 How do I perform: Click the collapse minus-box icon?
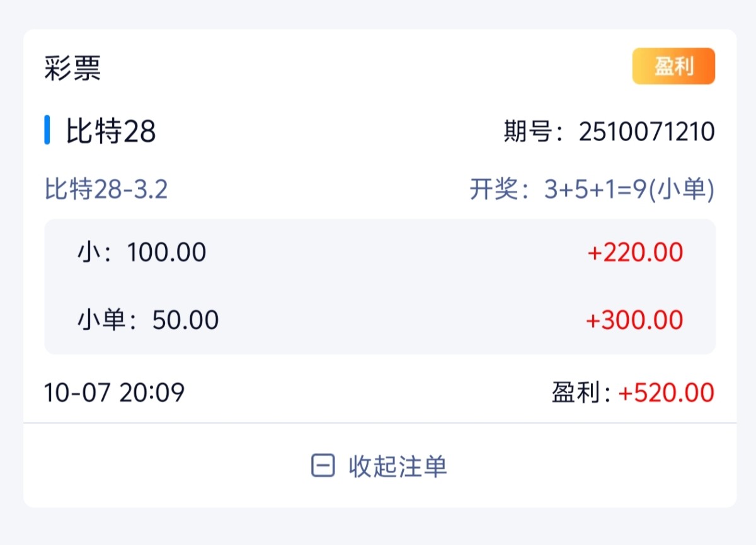(323, 466)
